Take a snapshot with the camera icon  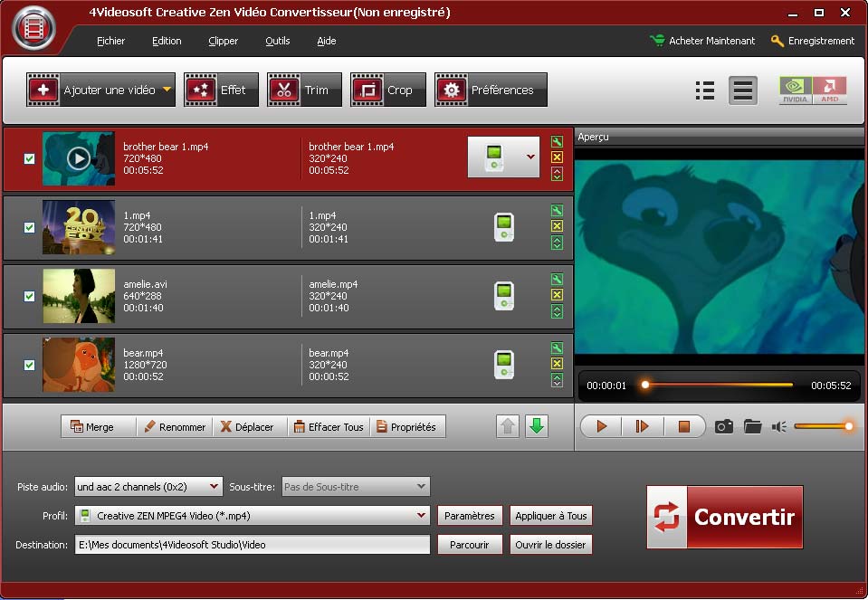(x=723, y=426)
